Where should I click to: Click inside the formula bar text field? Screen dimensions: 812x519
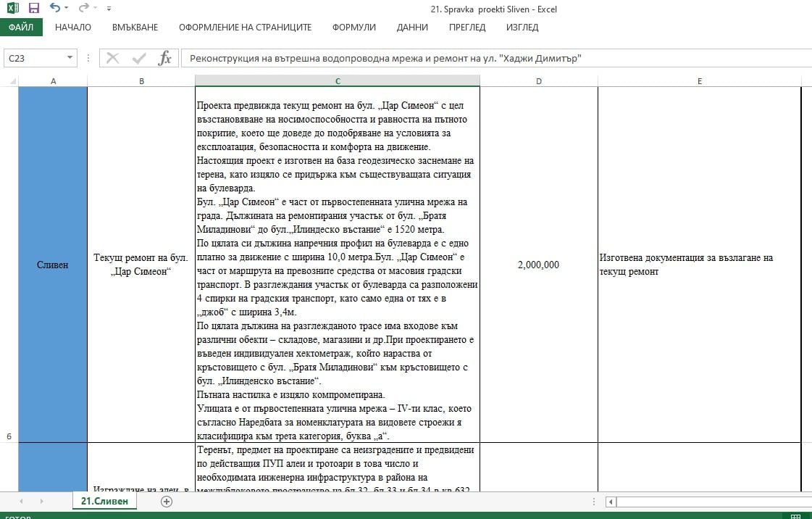pos(493,58)
